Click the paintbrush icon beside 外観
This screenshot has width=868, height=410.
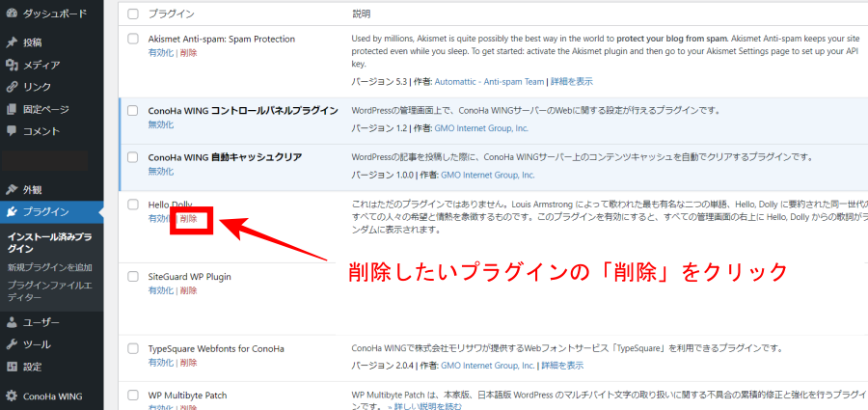[12, 189]
